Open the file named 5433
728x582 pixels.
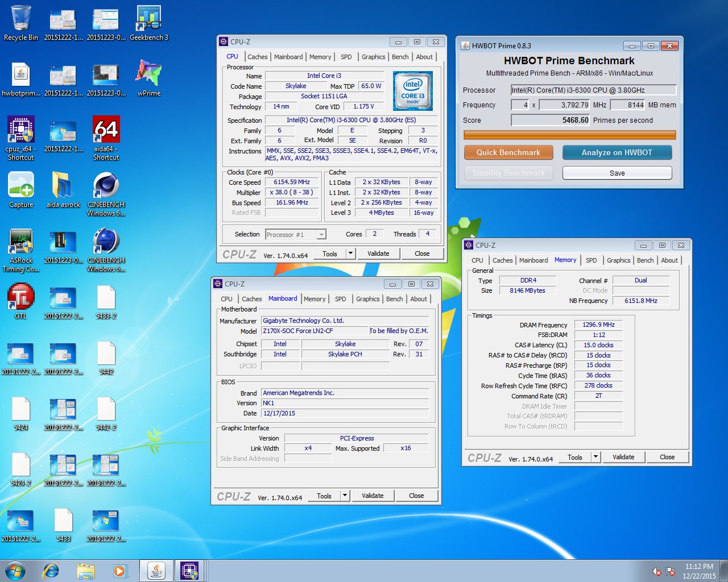64,524
